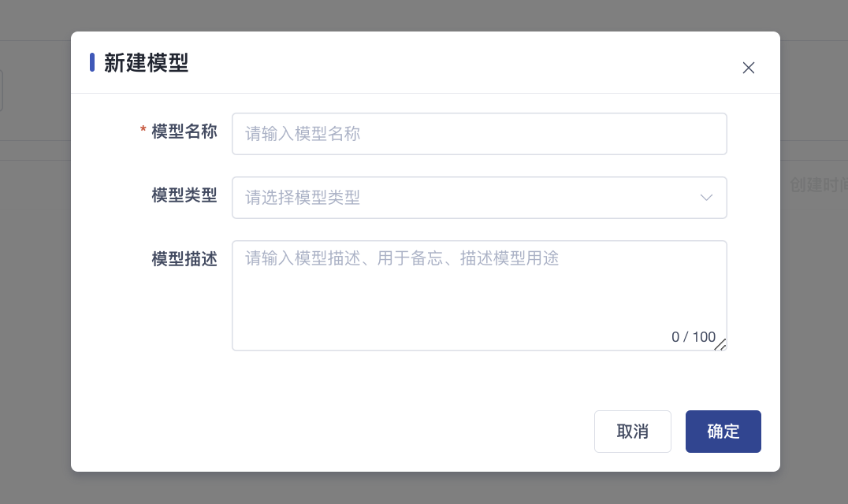Close the 新建模型 dialog with X icon
This screenshot has height=504, width=848.
point(749,68)
